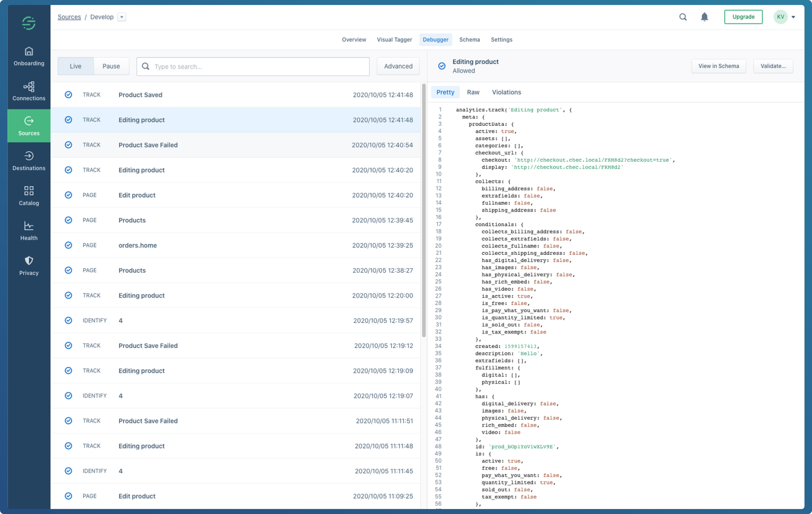The width and height of the screenshot is (812, 514).
Task: Open the Privacy shield section
Action: pos(29,266)
